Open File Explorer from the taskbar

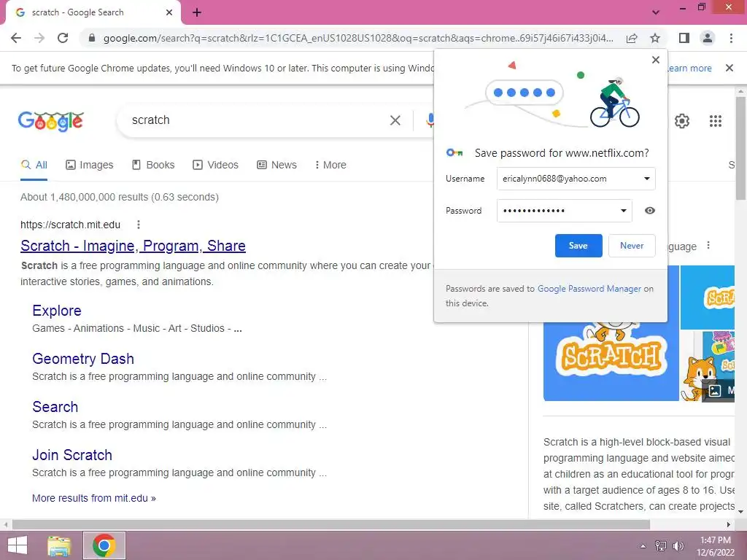(x=59, y=545)
